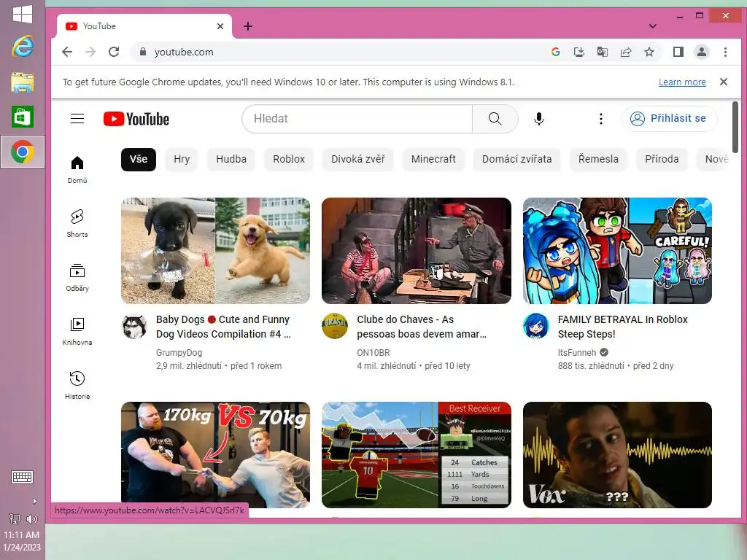Select the Řemesla filter chip
Viewport: 747px width, 560px height.
598,159
